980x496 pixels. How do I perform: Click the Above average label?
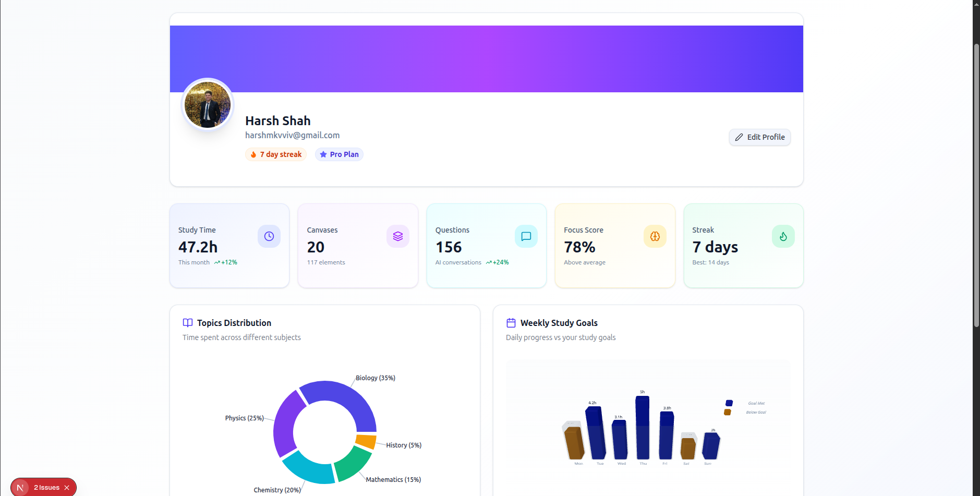click(585, 262)
